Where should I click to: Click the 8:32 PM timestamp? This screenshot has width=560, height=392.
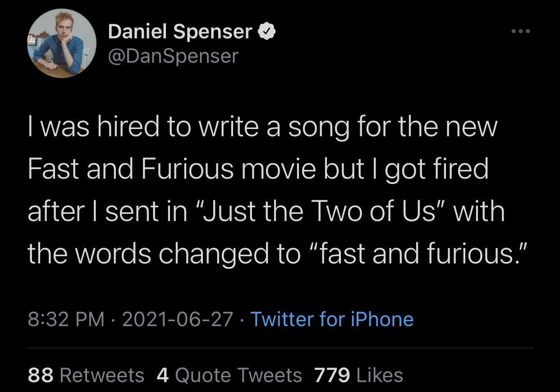(x=66, y=319)
